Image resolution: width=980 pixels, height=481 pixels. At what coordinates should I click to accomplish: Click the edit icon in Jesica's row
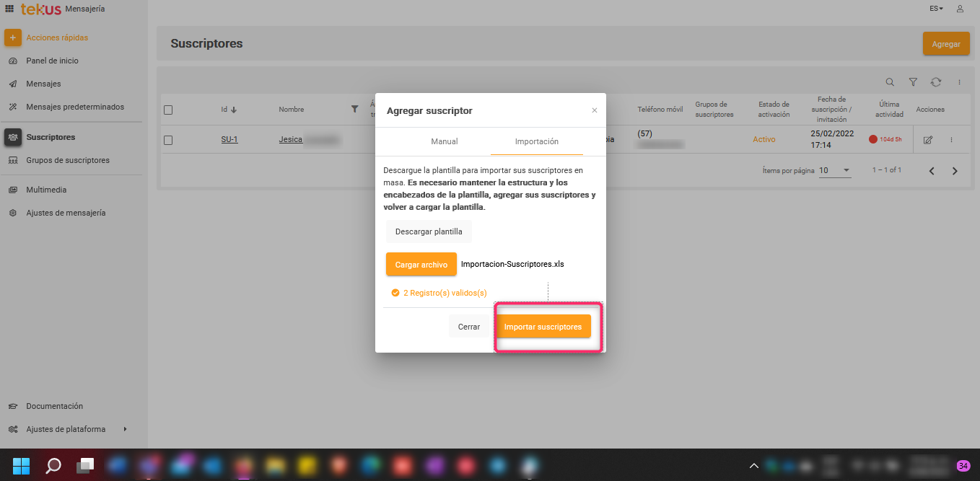(928, 140)
